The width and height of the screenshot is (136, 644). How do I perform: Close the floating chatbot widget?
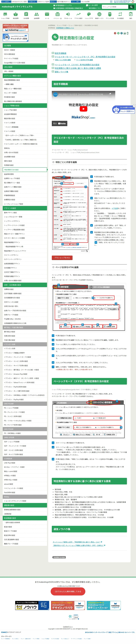[x=134, y=106]
